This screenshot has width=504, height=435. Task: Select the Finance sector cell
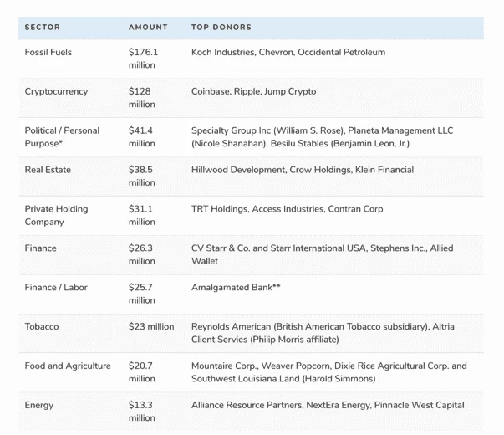coord(40,248)
